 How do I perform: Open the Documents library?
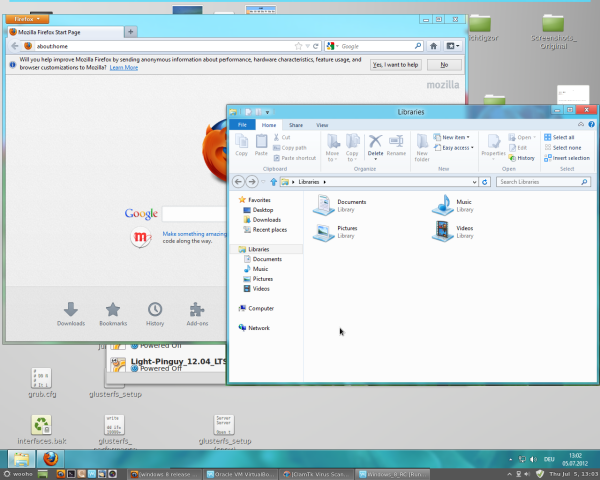(x=339, y=205)
